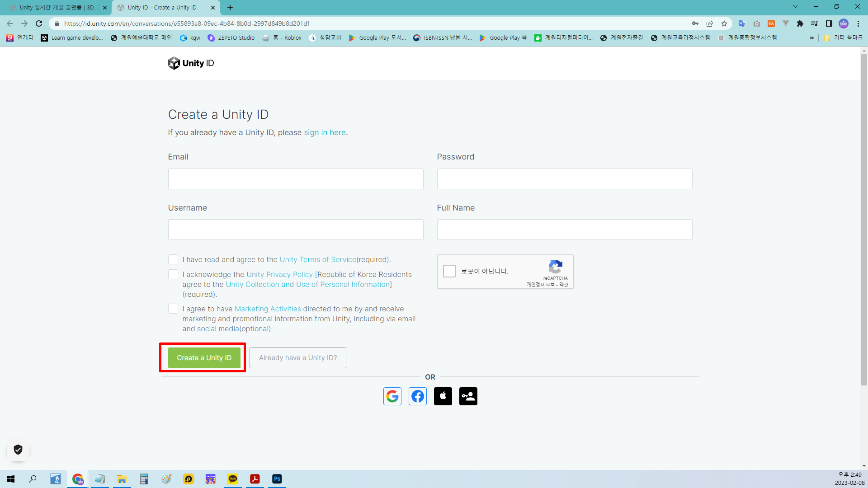Screen dimensions: 868x488
Task: Follow the sign in here link
Action: click(x=325, y=132)
